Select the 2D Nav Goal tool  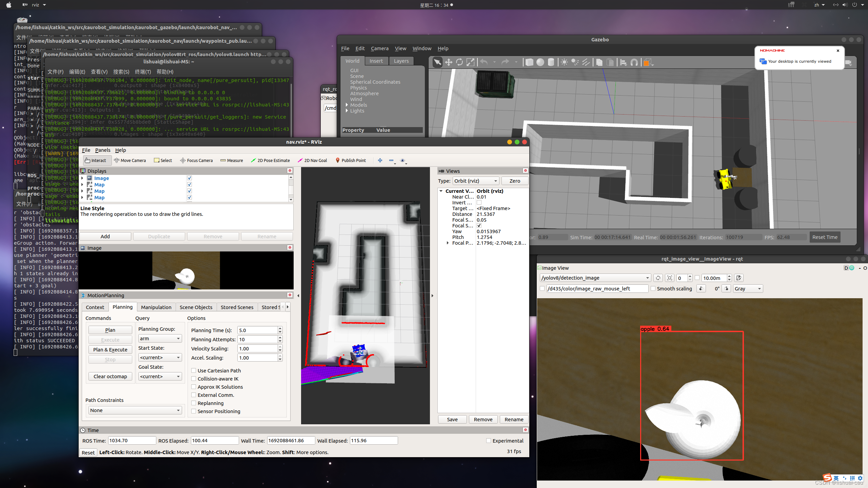coord(312,161)
